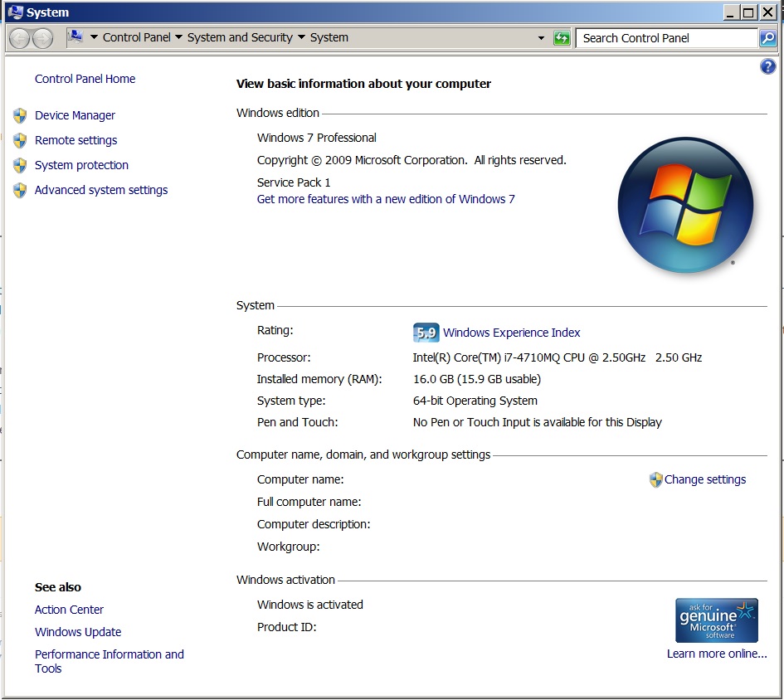This screenshot has width=784, height=700.
Task: Click the Service Pack 1 text
Action: tap(294, 182)
